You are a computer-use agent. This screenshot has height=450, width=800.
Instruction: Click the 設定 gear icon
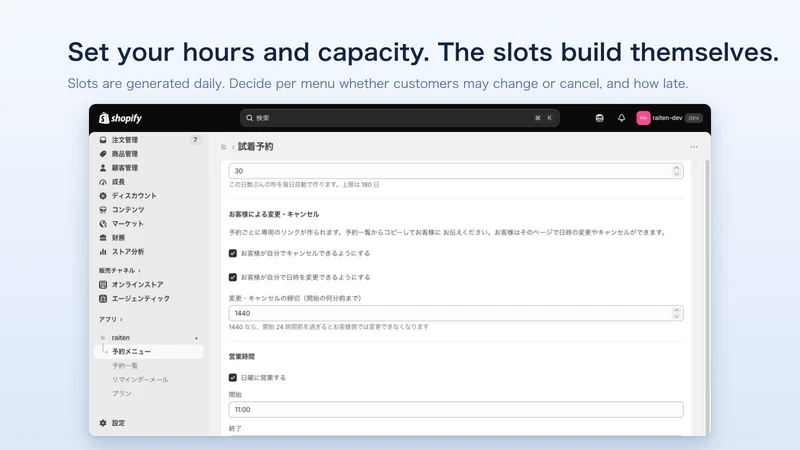point(103,423)
